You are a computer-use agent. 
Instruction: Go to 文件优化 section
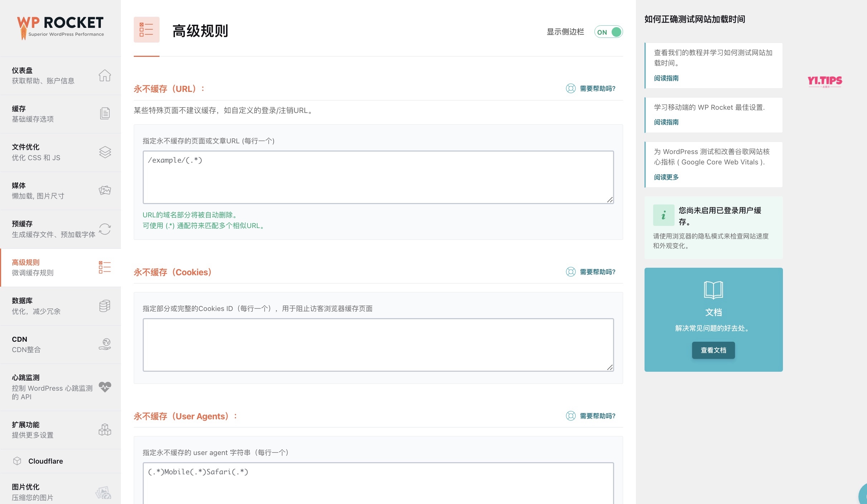(60, 152)
